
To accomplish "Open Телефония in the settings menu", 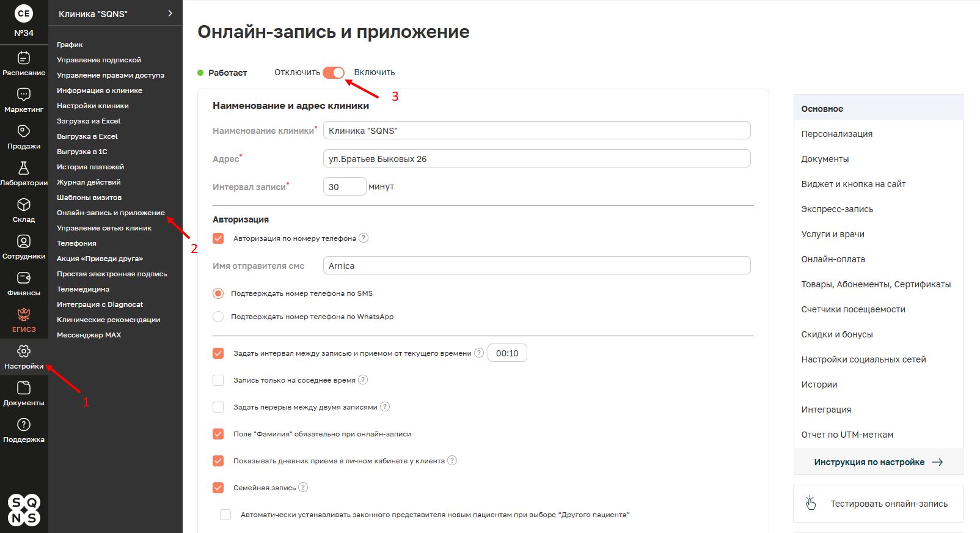I will point(76,243).
